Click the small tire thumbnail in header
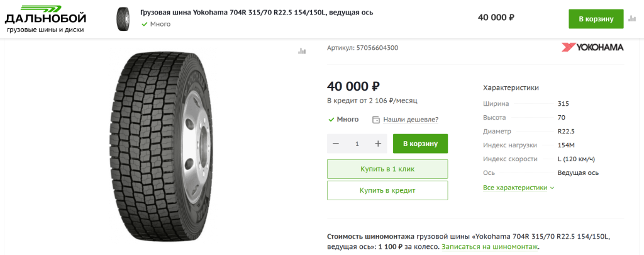644x255 pixels. pos(126,18)
